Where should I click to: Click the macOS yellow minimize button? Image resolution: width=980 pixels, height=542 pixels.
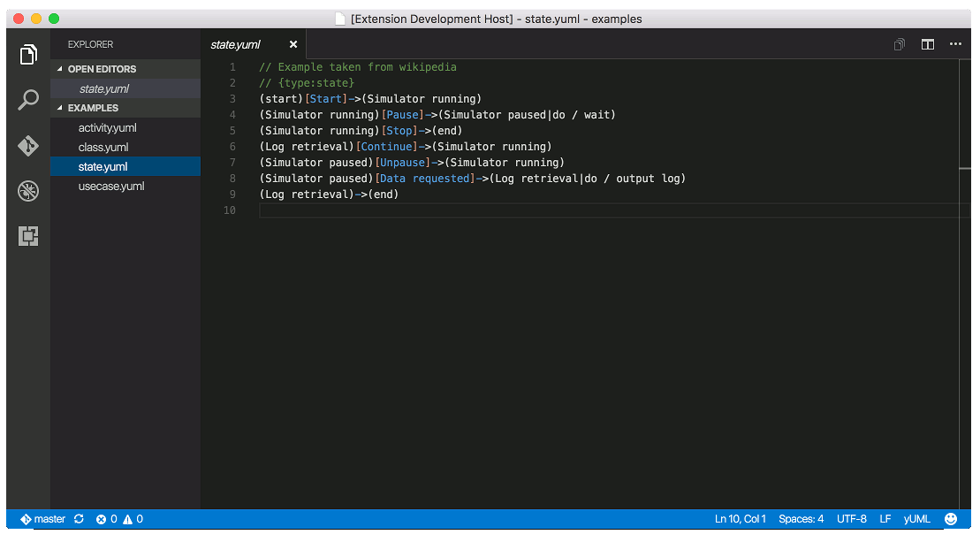pyautogui.click(x=36, y=19)
